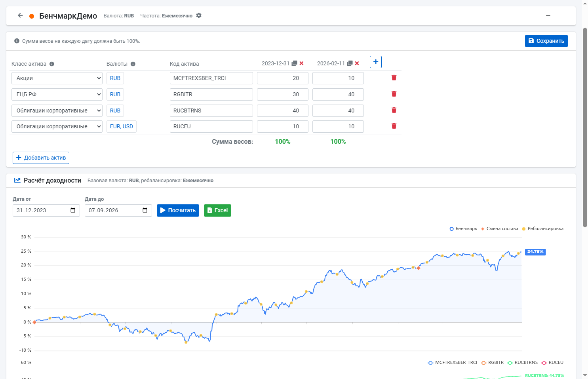
Task: Click the Дата от date field
Action: (x=46, y=210)
